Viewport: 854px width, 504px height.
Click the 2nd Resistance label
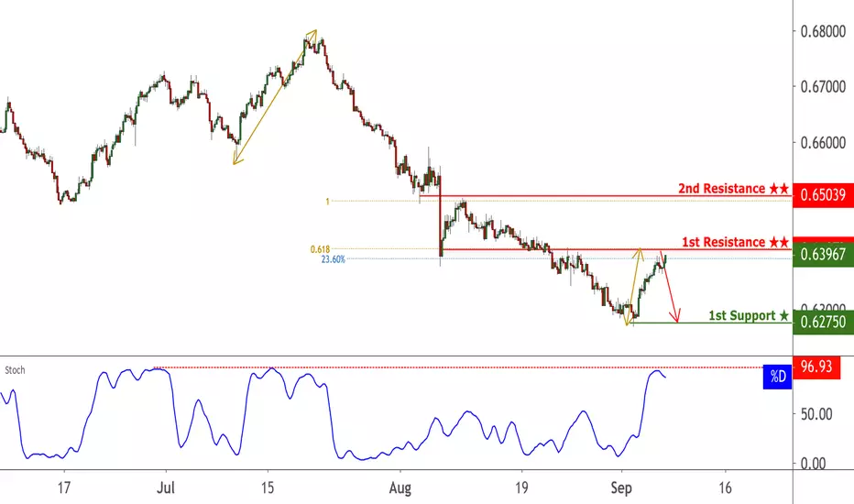click(733, 189)
